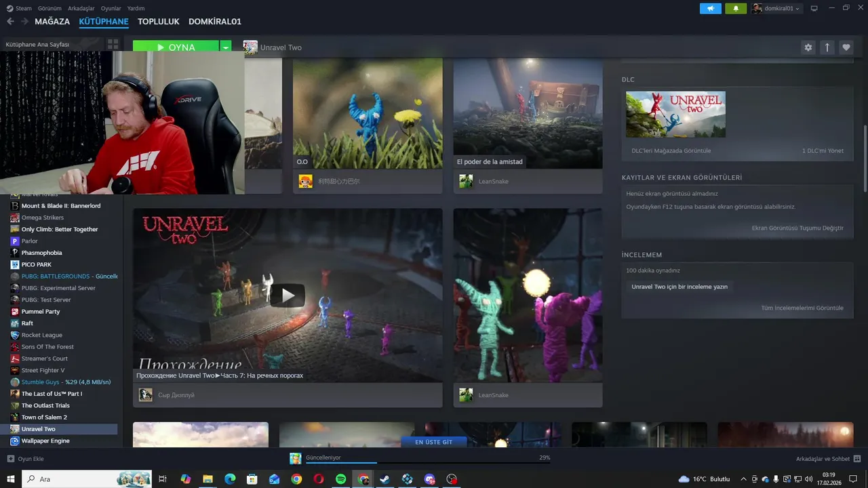Select PUBG: Experimental Server
Screen dimensions: 868x488
(59, 288)
